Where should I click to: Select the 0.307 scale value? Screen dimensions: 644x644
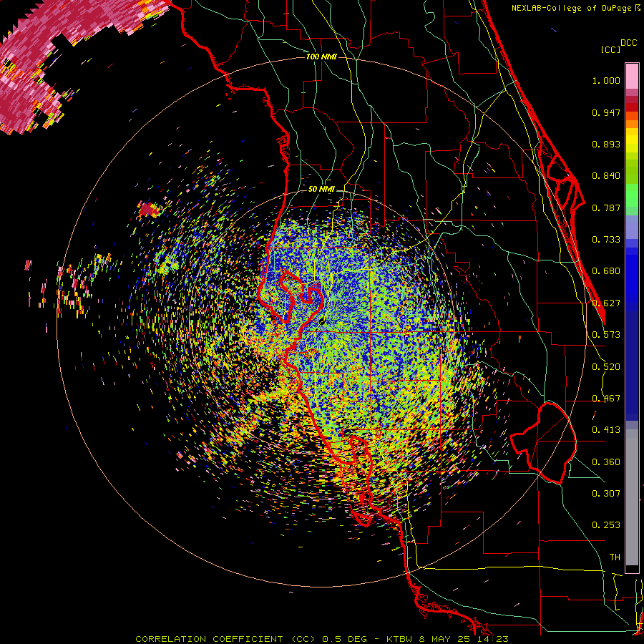pos(606,494)
